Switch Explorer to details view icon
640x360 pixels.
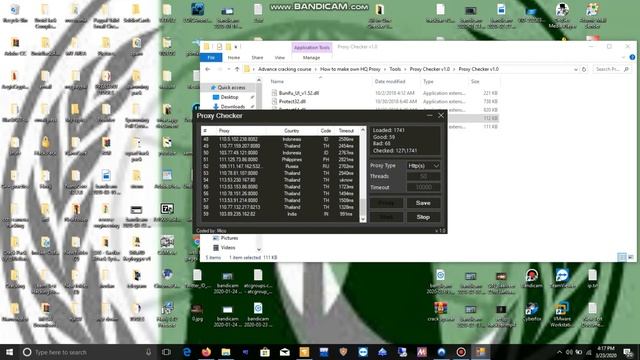622,257
